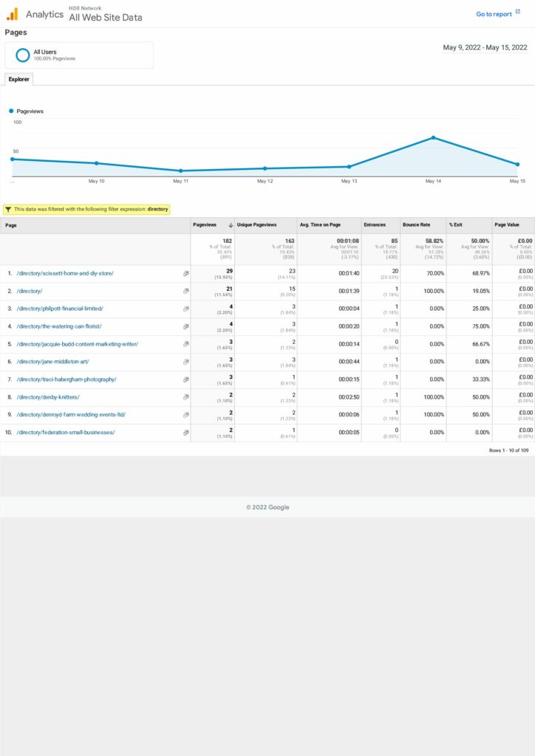This screenshot has height=756, width=535.
Task: Open /directory/traci-habergham-photography/ link
Action: (67, 379)
